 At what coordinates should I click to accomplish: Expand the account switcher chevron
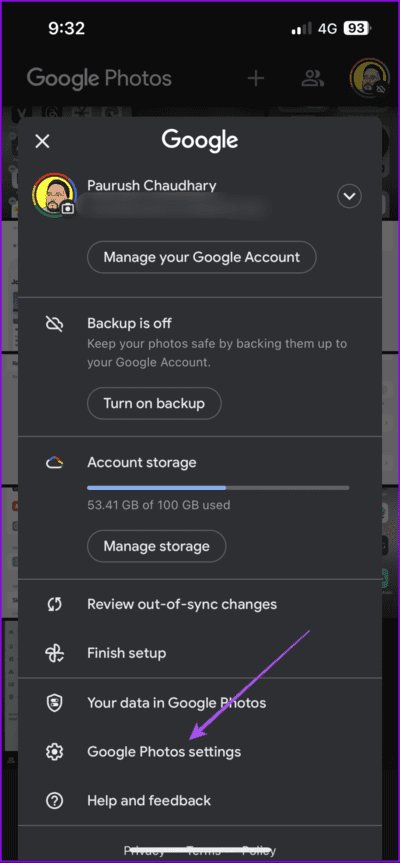point(349,196)
